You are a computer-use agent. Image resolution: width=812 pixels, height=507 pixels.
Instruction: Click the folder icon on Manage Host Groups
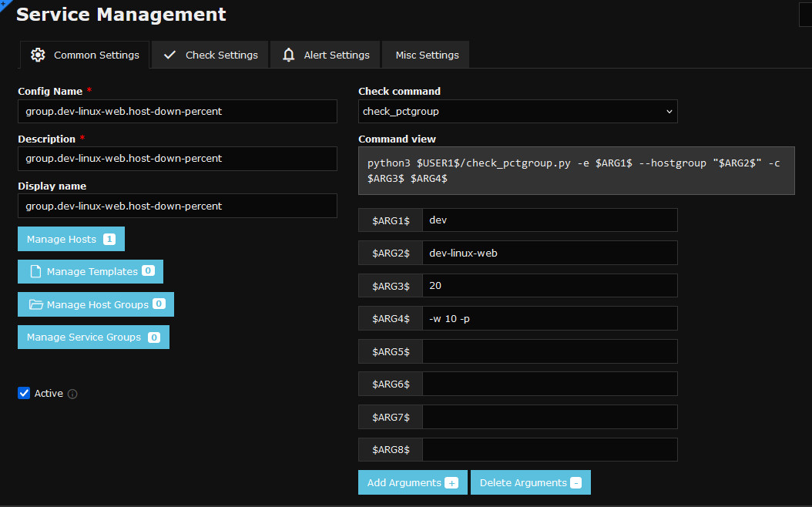click(35, 304)
